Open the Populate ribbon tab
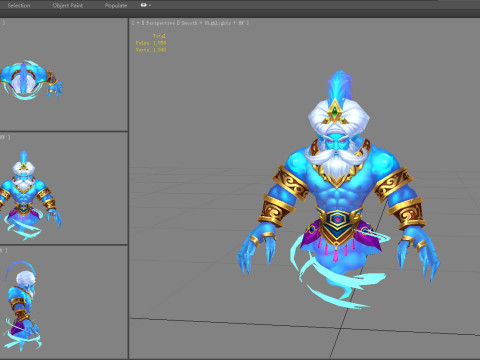Image resolution: width=480 pixels, height=360 pixels. (x=116, y=5)
